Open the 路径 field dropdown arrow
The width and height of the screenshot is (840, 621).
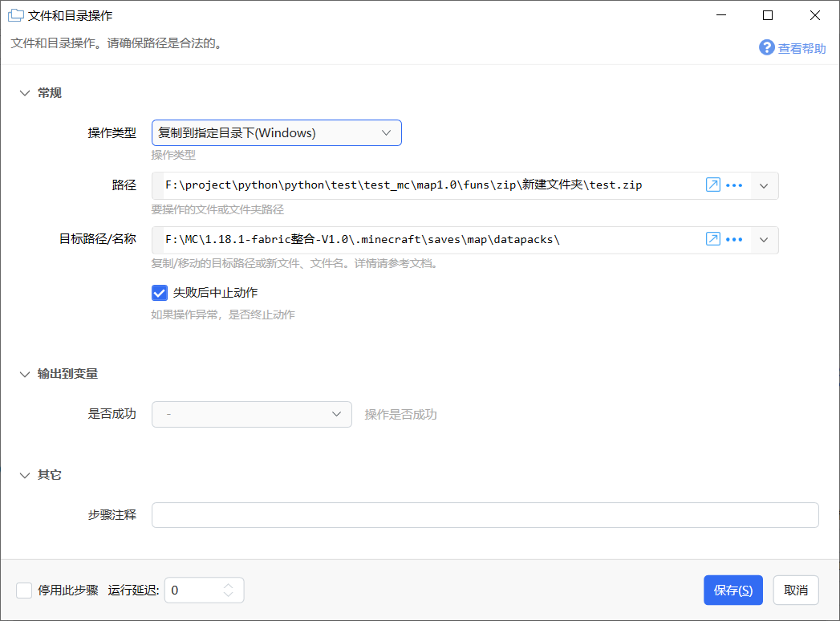pyautogui.click(x=764, y=186)
